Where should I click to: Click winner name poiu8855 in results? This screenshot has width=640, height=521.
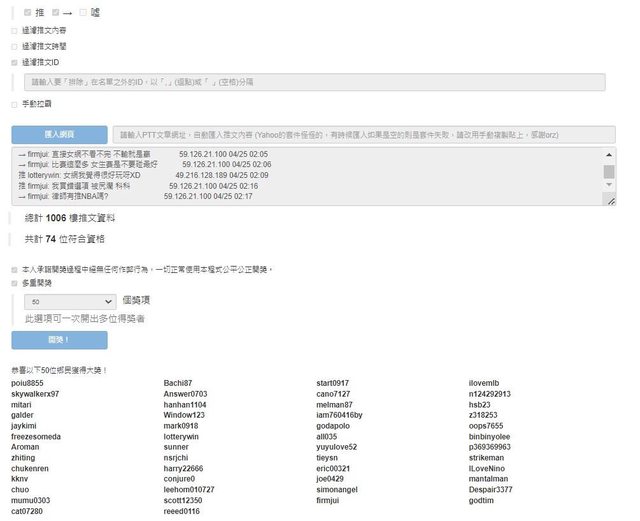27,383
